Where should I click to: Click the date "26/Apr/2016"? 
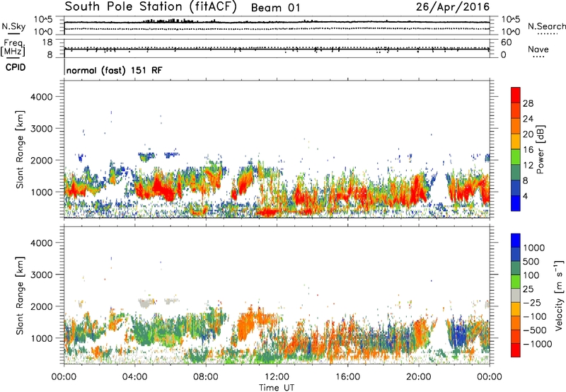[x=453, y=7]
